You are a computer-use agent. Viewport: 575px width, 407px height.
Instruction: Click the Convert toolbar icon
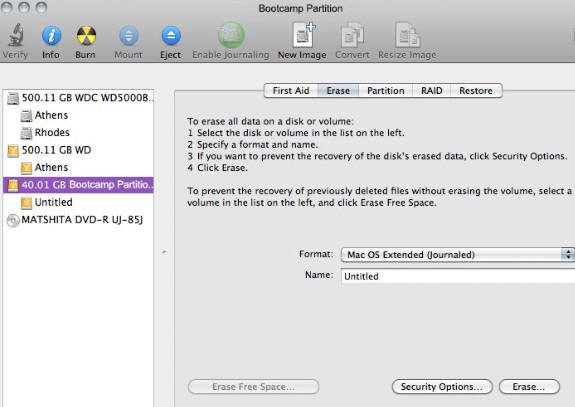coord(352,35)
